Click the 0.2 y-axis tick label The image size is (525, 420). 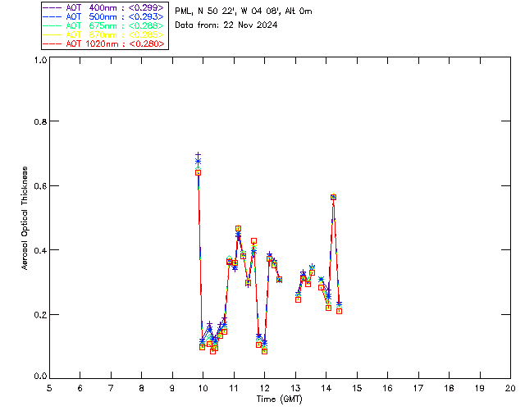pyautogui.click(x=40, y=315)
